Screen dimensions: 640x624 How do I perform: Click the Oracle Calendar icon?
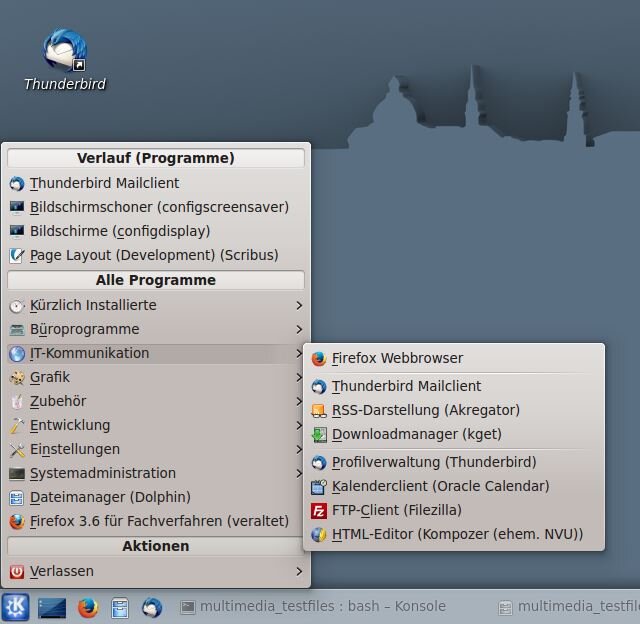click(x=319, y=486)
